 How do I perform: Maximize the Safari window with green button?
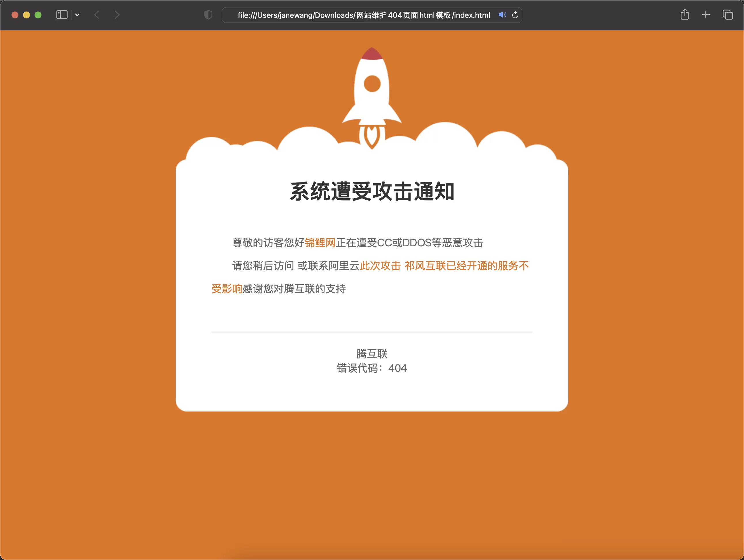[38, 15]
